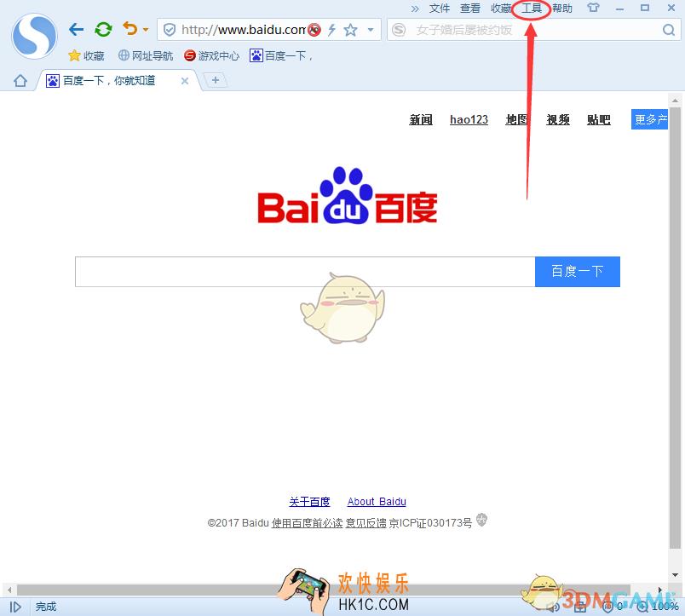
Task: Open 意见反馈 link
Action: point(366,523)
